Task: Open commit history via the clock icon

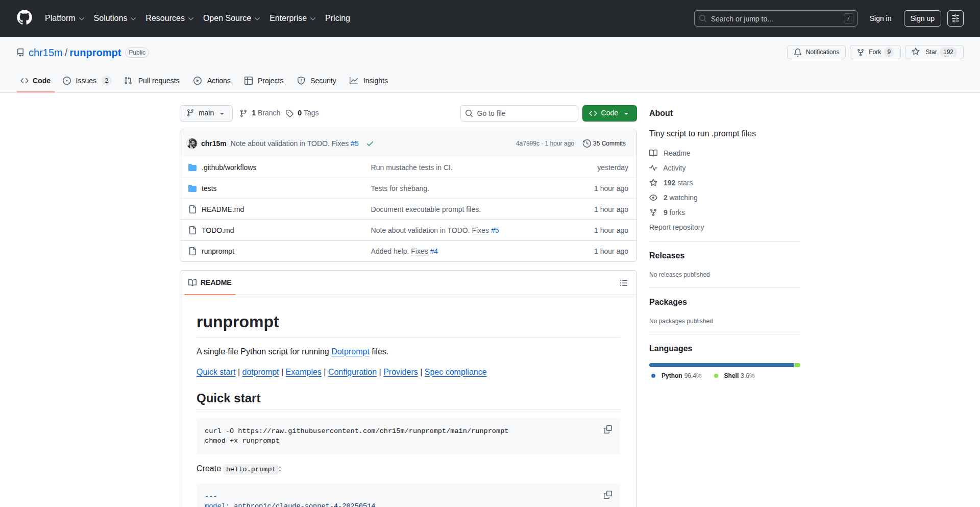Action: coord(586,143)
